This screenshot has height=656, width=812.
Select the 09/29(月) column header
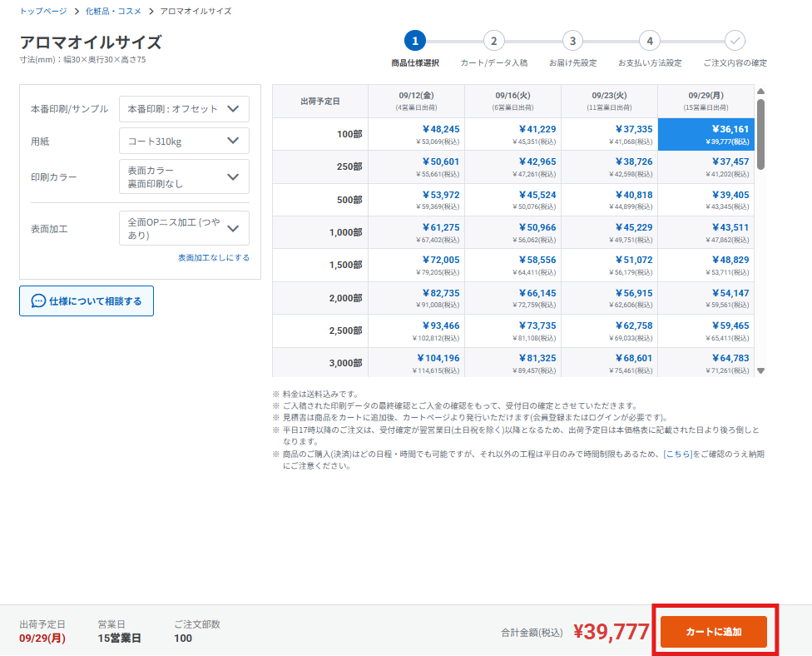[x=706, y=101]
